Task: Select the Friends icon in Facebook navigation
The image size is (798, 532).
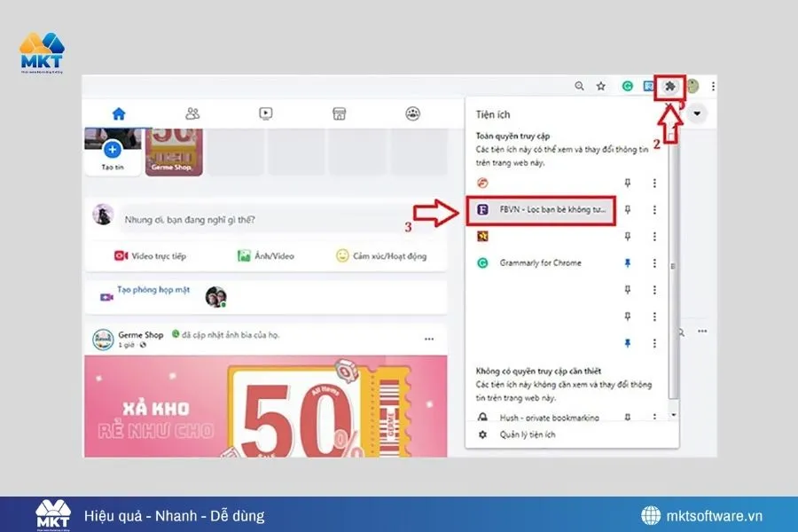Action: coord(193,113)
